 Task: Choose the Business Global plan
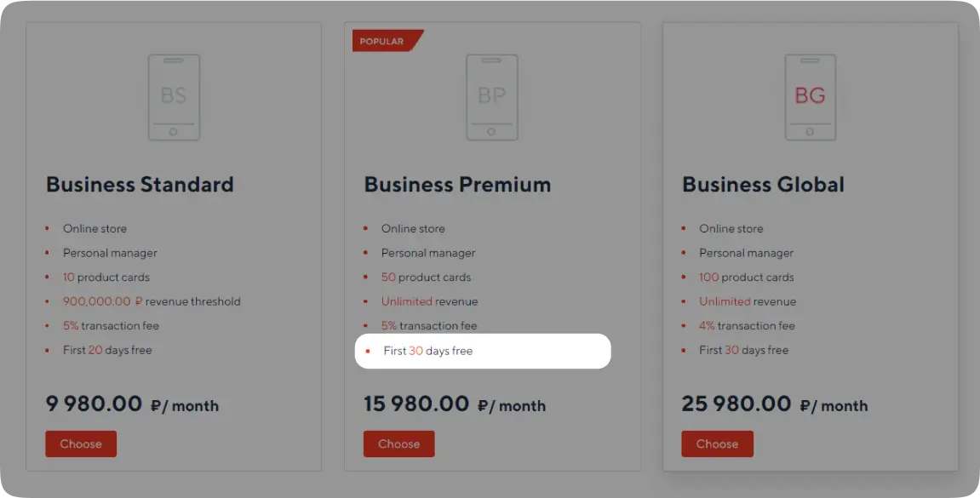[717, 444]
